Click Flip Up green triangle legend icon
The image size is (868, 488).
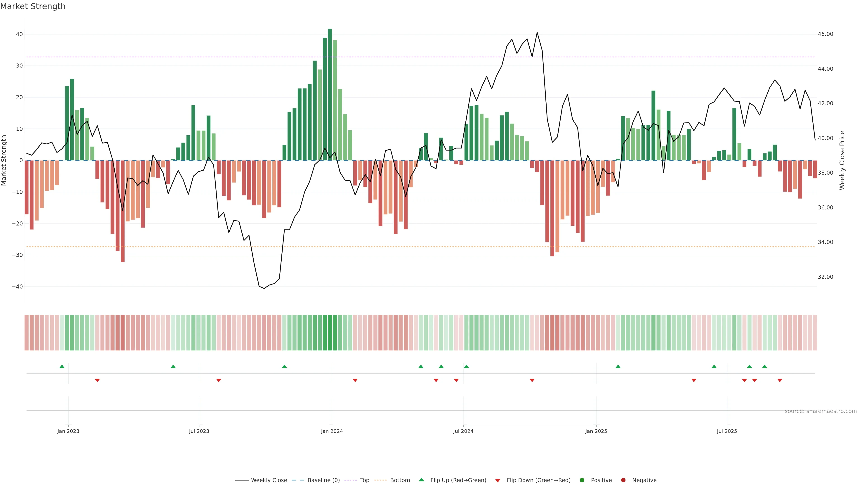point(421,480)
